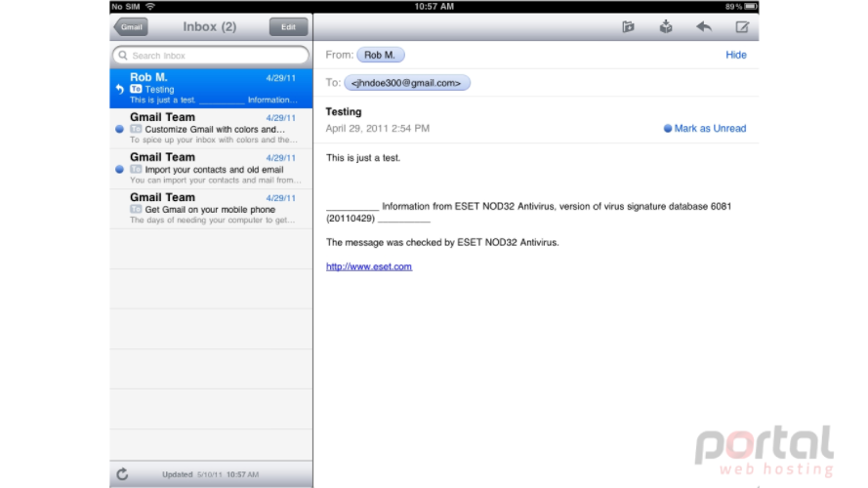
Task: Go back to the Gmail mailboxes list
Action: coord(131,26)
